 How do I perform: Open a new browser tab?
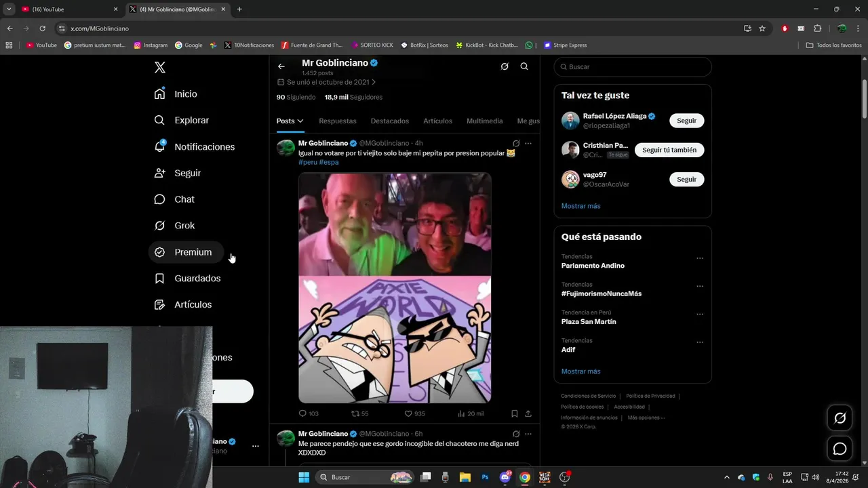point(239,9)
